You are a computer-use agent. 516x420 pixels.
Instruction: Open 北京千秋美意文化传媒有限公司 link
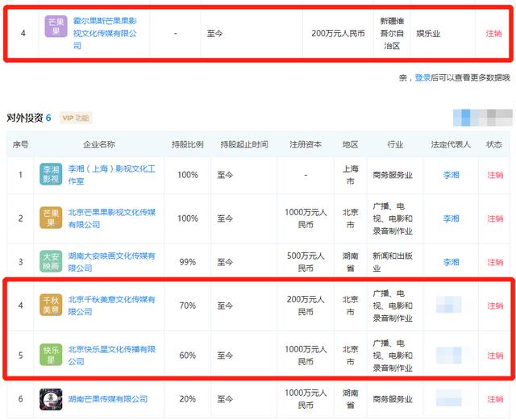click(x=110, y=305)
